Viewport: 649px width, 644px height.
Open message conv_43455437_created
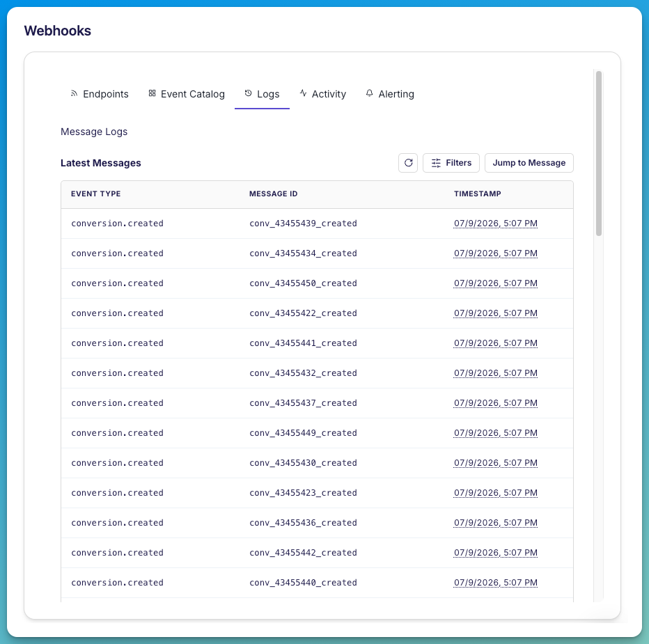pyautogui.click(x=303, y=403)
